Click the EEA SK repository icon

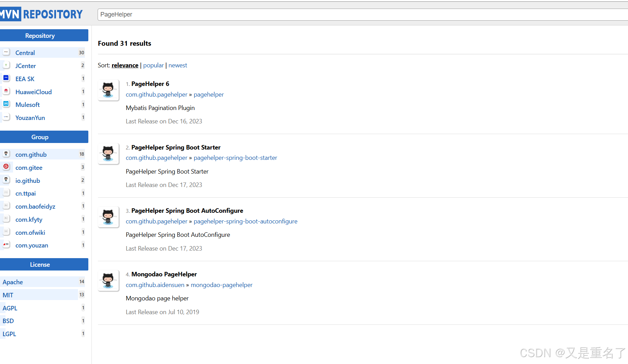6,78
